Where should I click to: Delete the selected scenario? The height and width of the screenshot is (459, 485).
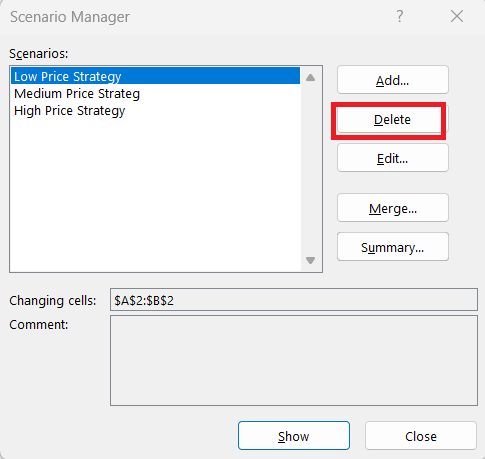pos(392,119)
